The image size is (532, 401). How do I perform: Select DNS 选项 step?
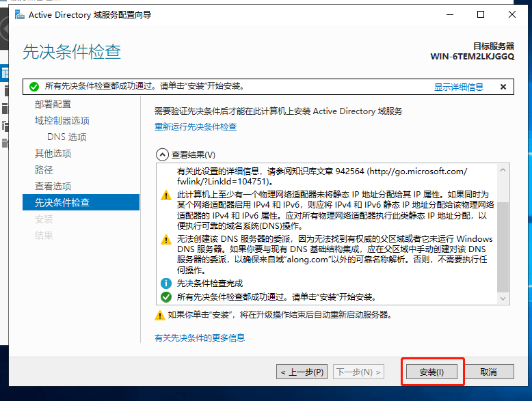[x=67, y=137]
